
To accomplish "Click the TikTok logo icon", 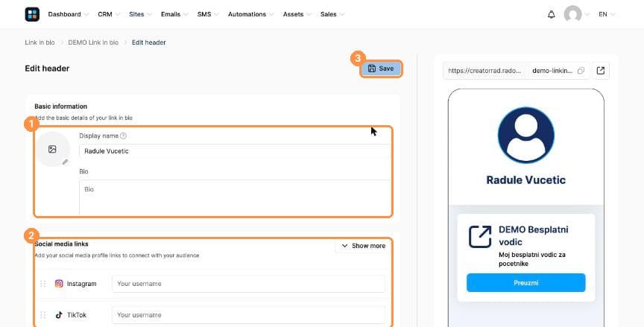I will [59, 314].
